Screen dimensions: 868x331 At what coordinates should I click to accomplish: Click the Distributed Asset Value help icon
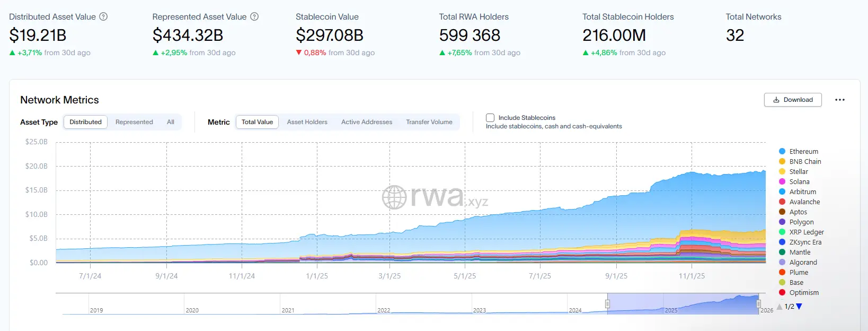(x=103, y=16)
